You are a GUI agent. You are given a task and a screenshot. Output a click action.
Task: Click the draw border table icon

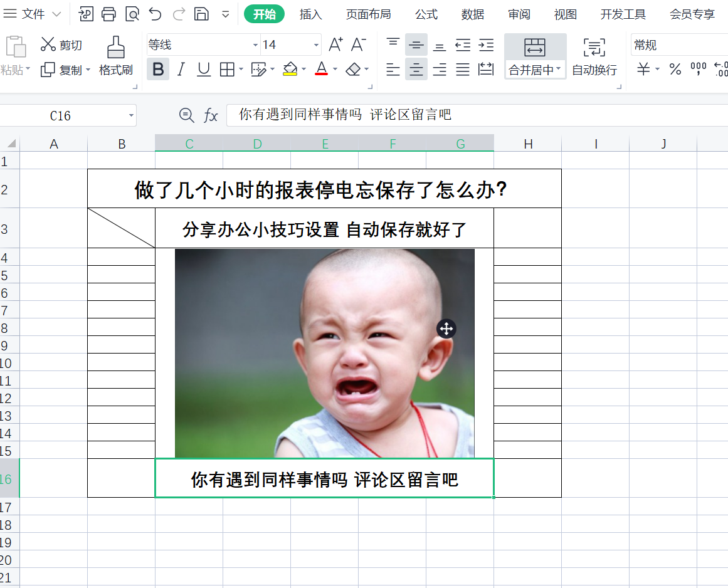[x=258, y=69]
